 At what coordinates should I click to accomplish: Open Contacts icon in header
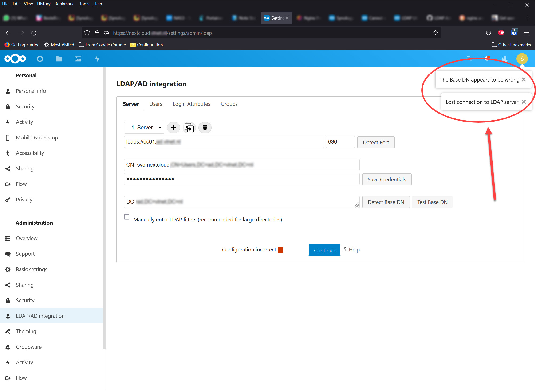click(504, 59)
